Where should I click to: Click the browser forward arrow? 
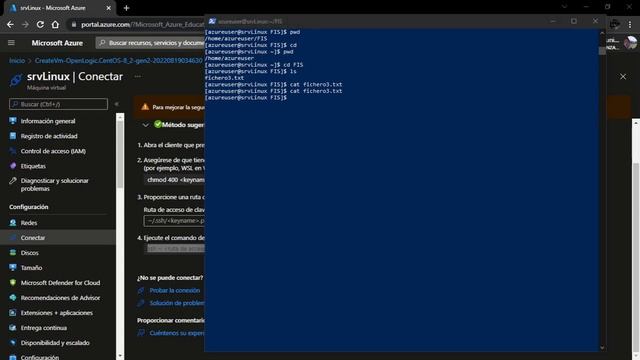(25, 24)
